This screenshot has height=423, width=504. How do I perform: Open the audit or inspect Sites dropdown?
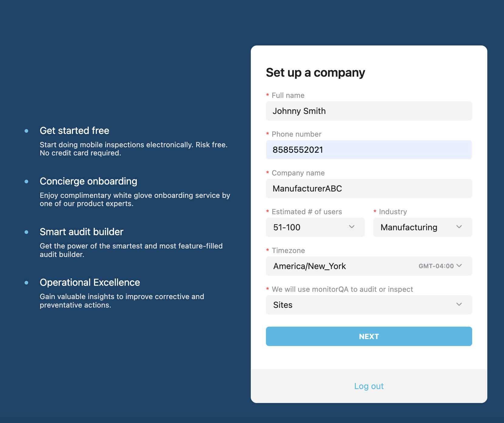[369, 305]
